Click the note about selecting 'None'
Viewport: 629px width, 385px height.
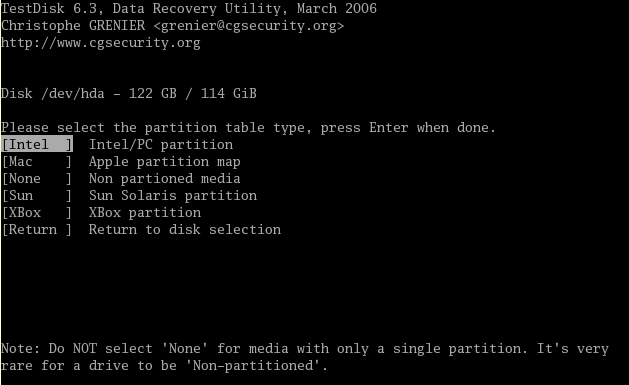(305, 349)
